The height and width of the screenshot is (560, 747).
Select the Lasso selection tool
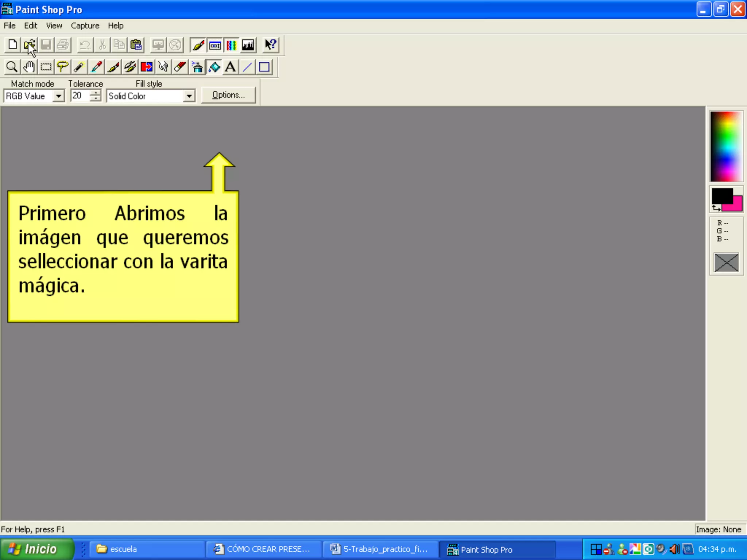[63, 67]
